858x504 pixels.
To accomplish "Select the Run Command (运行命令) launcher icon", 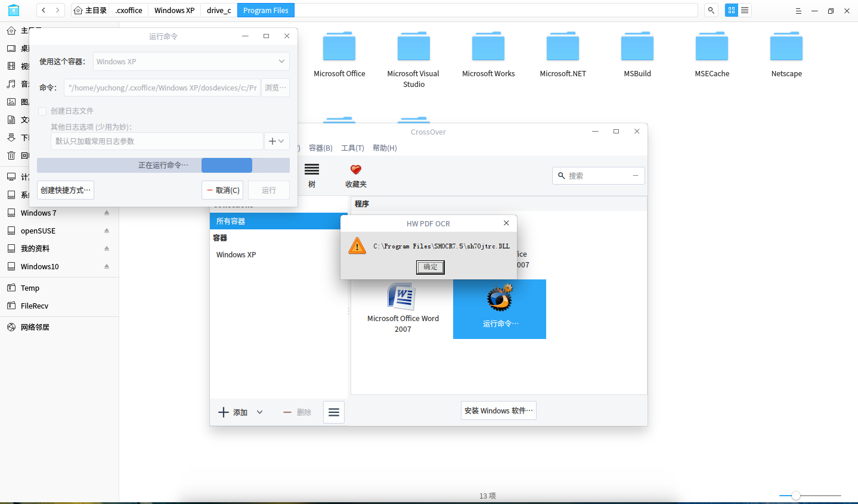I will (x=500, y=309).
